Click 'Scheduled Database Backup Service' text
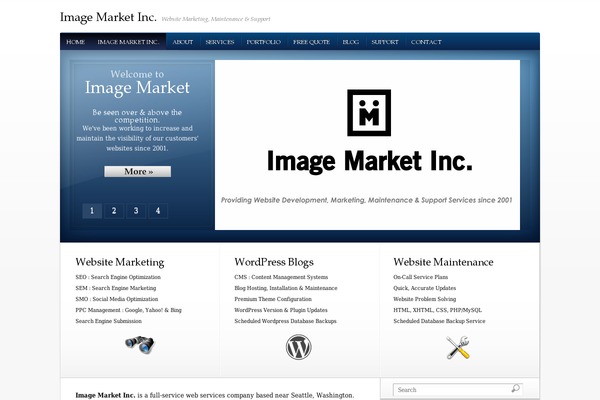The height and width of the screenshot is (400, 600). click(439, 321)
